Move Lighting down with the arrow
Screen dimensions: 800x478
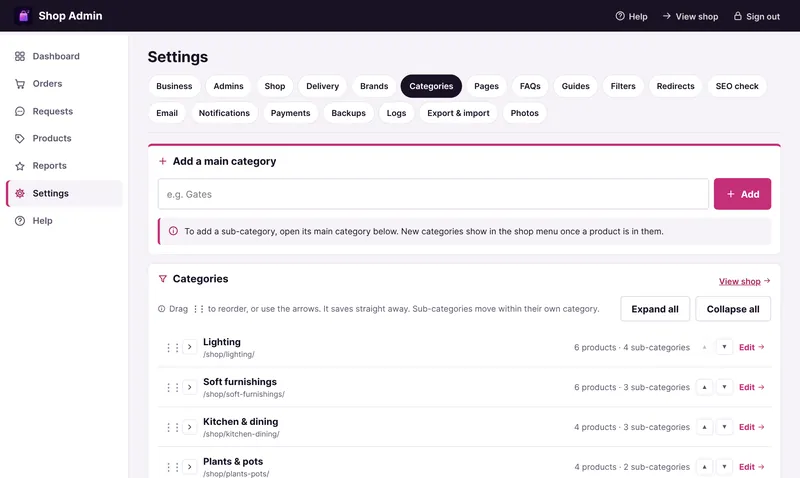(x=724, y=347)
